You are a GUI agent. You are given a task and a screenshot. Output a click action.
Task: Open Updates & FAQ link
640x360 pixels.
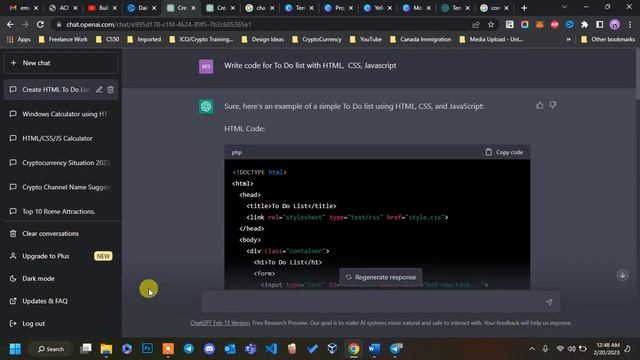(61, 301)
